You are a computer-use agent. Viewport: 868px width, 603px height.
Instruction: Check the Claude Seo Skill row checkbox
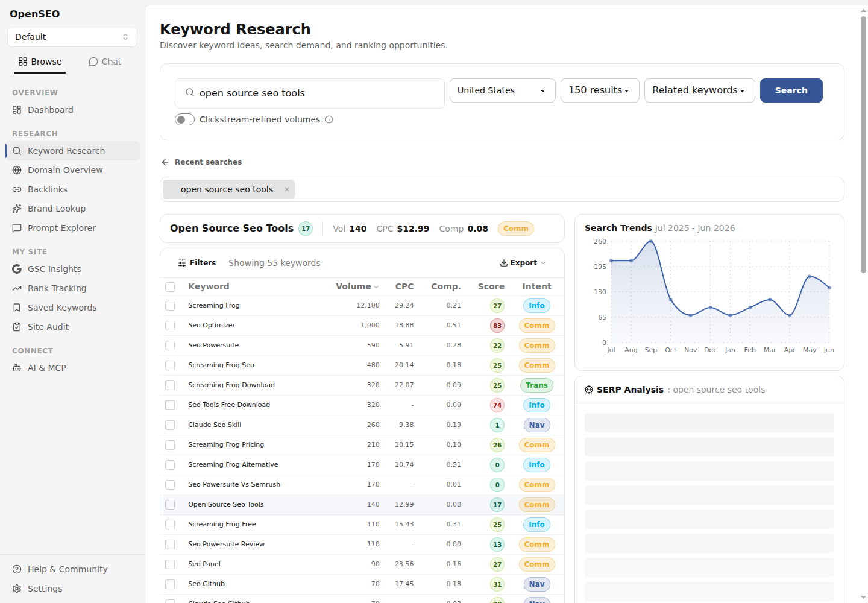coord(170,425)
